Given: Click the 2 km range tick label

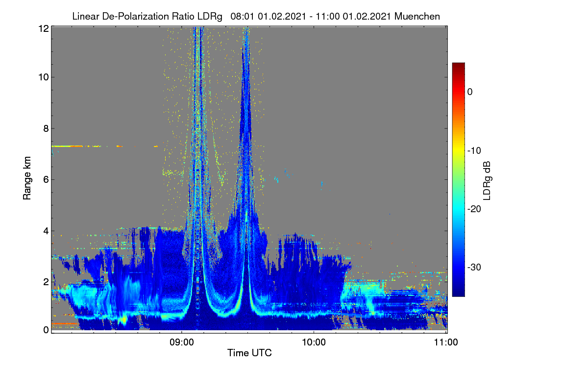Looking at the screenshot, I should coord(46,282).
